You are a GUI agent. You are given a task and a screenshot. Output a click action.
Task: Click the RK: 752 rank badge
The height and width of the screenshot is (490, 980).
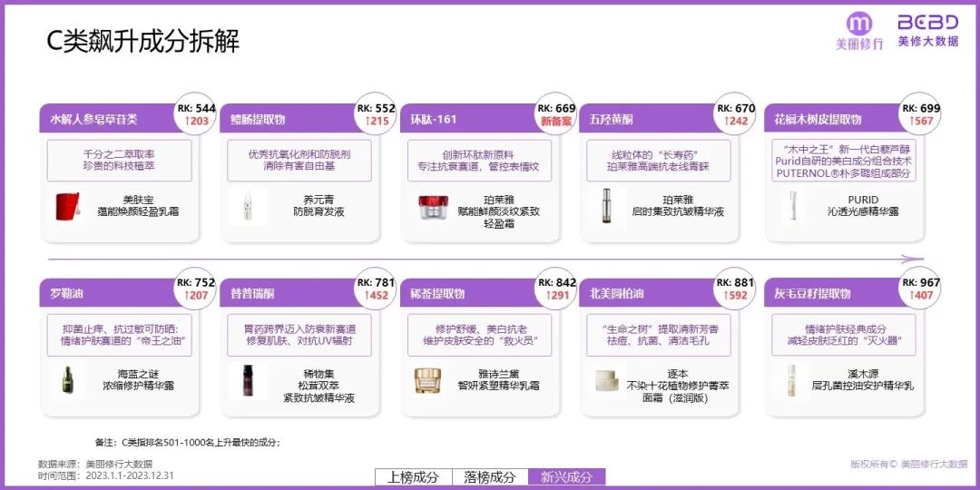pos(196,289)
